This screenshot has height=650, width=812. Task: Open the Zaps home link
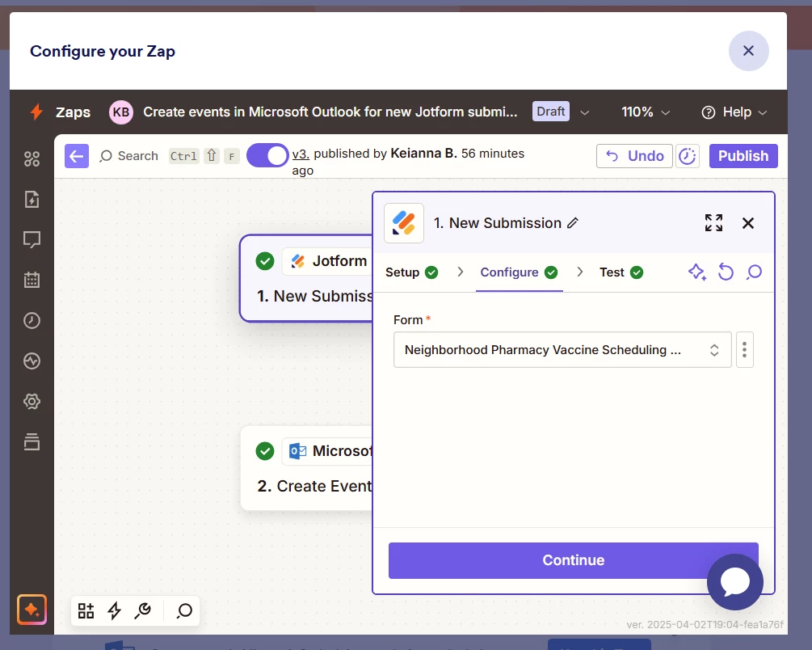pos(73,112)
